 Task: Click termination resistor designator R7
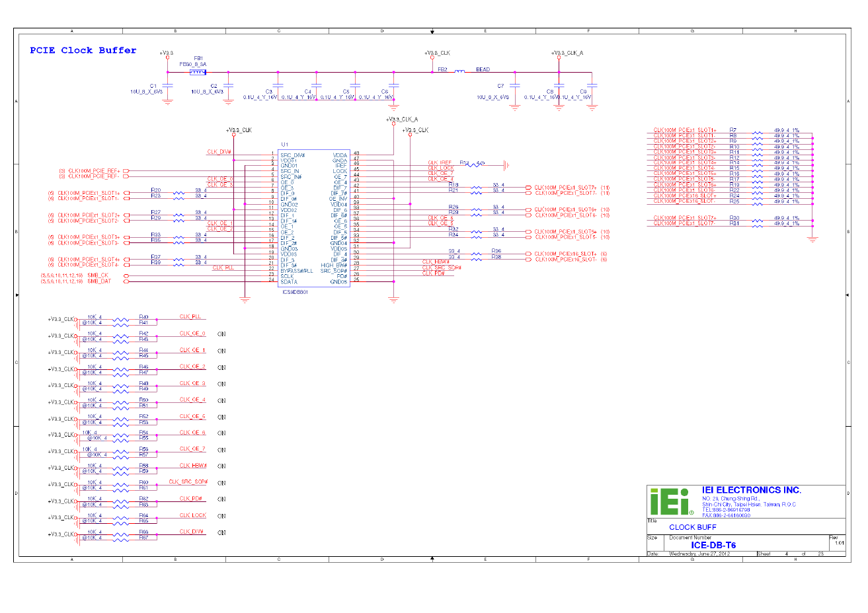[733, 130]
